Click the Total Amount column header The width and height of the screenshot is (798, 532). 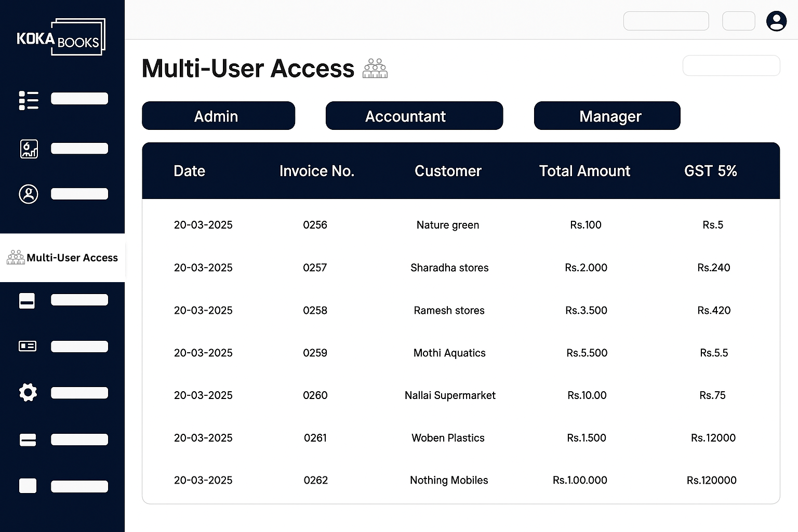click(584, 171)
